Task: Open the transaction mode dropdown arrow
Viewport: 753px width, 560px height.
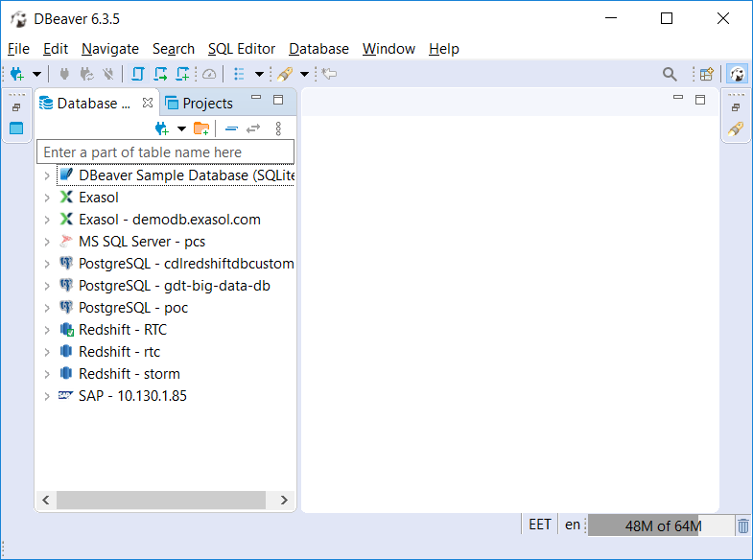Action: (x=259, y=74)
